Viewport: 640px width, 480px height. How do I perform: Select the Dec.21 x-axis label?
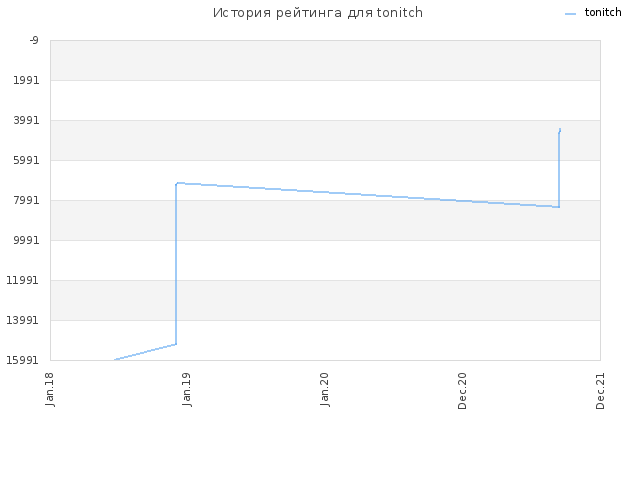(x=600, y=391)
